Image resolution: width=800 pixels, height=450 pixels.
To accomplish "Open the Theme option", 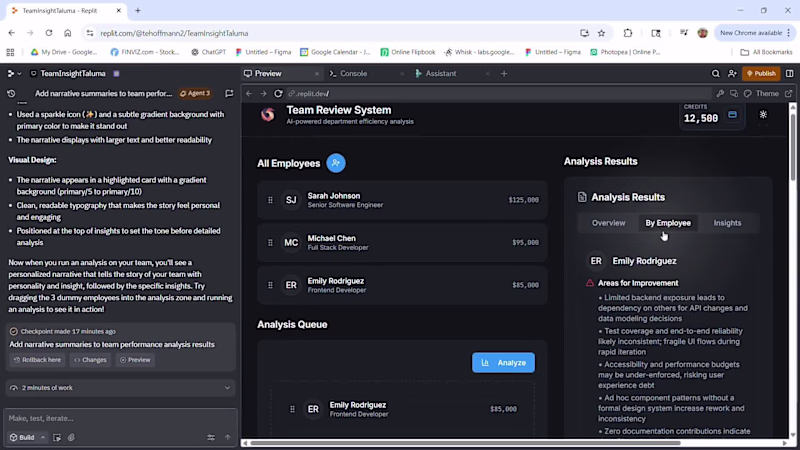I will click(761, 94).
